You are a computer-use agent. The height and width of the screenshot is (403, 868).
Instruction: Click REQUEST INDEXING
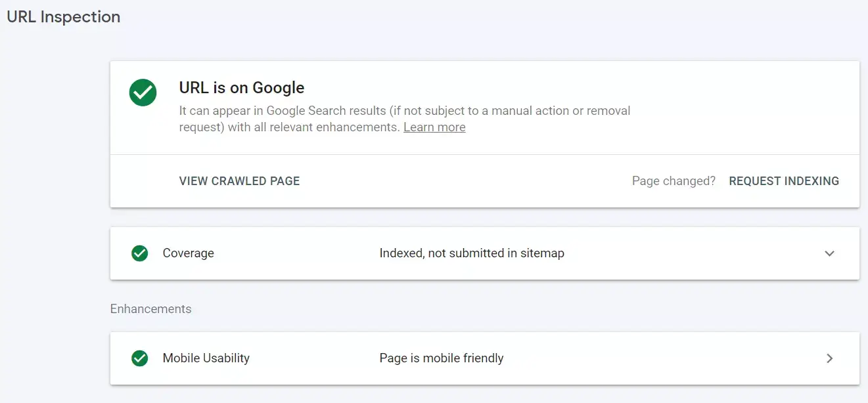784,181
